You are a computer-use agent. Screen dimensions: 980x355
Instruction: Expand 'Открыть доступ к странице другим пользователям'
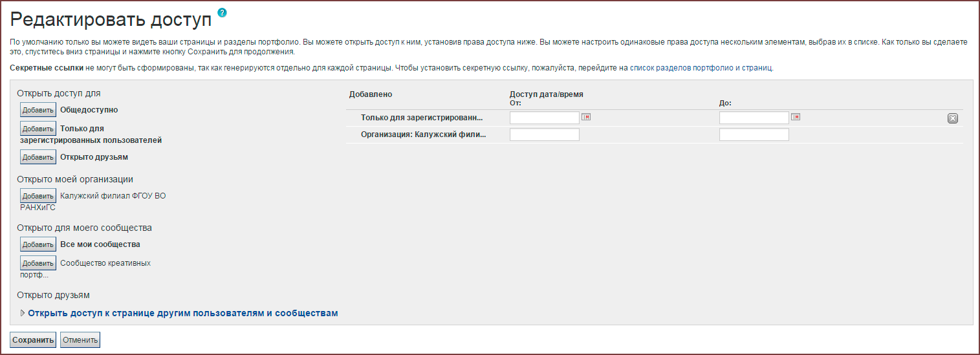tap(182, 313)
